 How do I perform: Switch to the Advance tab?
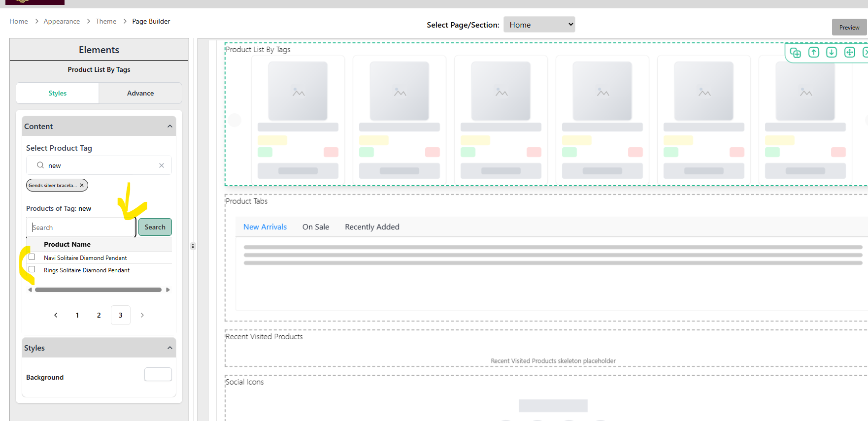(x=140, y=93)
